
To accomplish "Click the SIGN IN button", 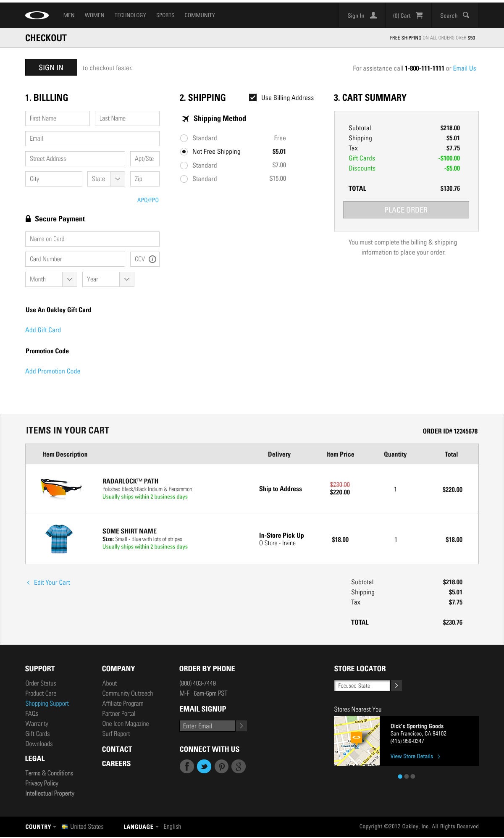I will point(51,67).
